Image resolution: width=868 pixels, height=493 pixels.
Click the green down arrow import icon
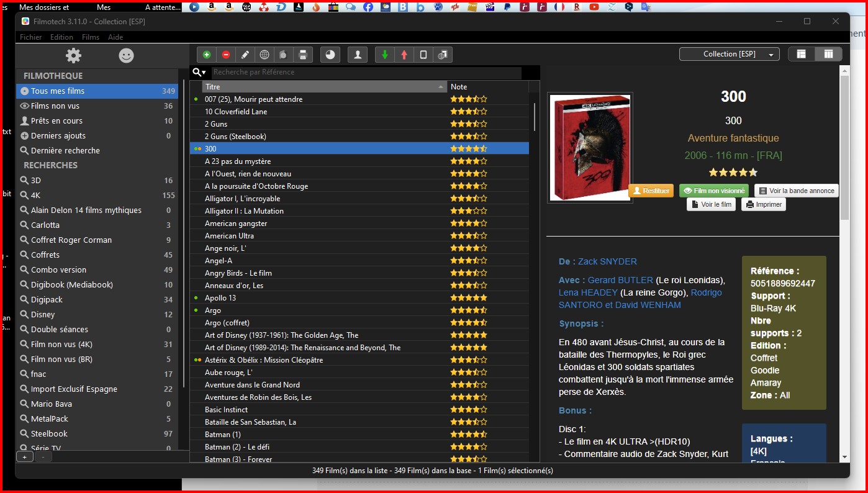[x=385, y=55]
